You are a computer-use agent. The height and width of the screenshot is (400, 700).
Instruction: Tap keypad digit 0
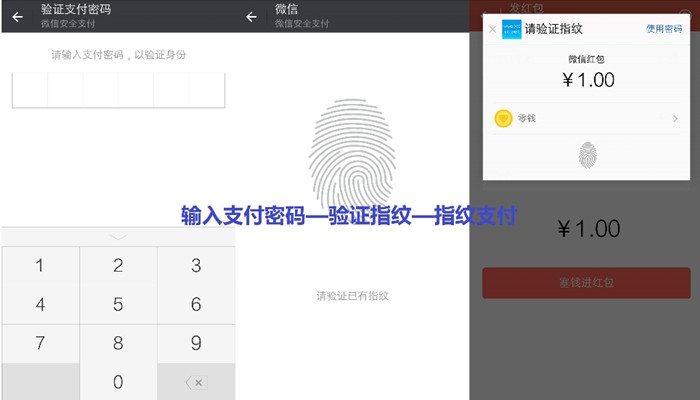tap(118, 382)
